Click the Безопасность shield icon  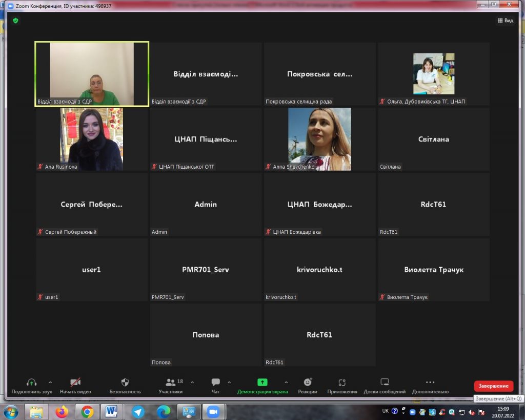coord(125,383)
